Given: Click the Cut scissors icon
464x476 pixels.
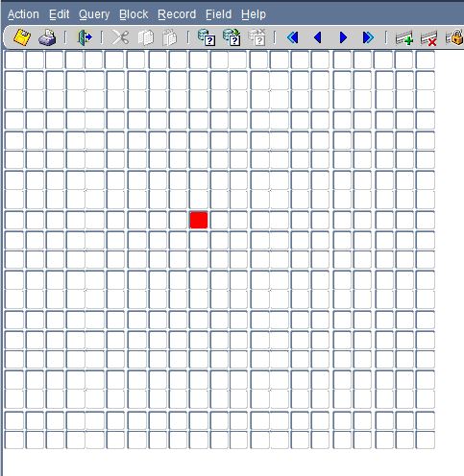Looking at the screenshot, I should [120, 37].
